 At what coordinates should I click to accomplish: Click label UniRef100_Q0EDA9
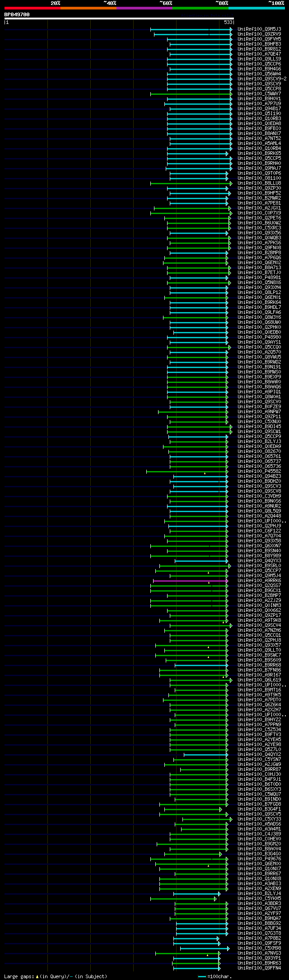(x=259, y=446)
